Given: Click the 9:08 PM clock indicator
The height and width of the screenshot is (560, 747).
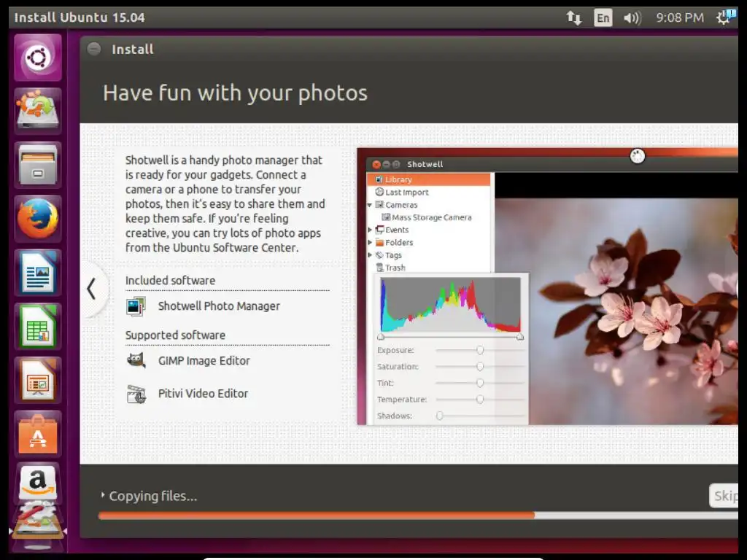Looking at the screenshot, I should click(x=680, y=17).
